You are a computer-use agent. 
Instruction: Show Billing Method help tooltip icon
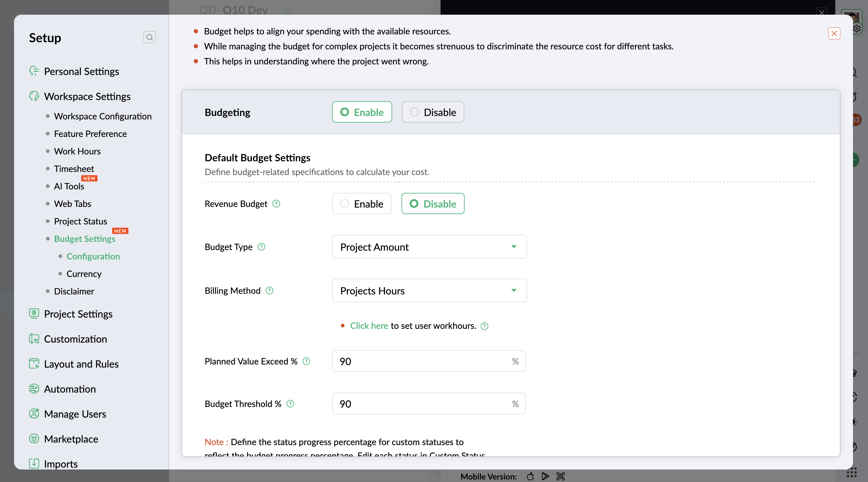click(x=270, y=290)
